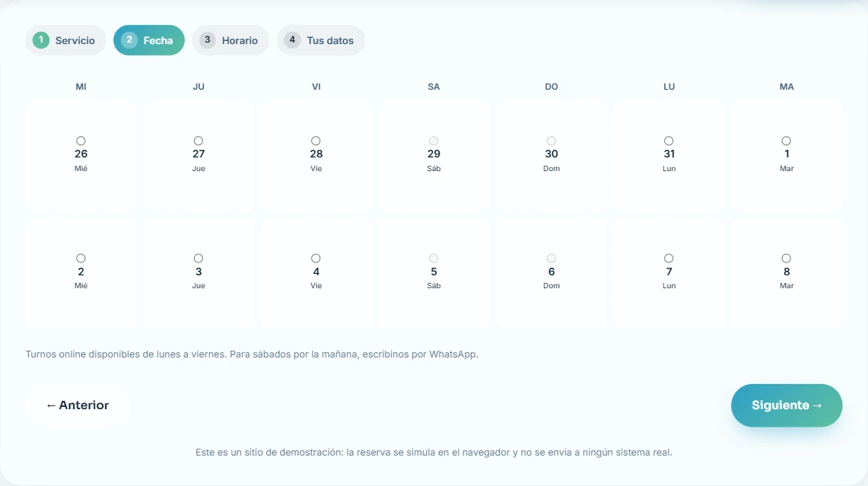Select date 4 Vie radio button
The image size is (868, 486).
316,258
